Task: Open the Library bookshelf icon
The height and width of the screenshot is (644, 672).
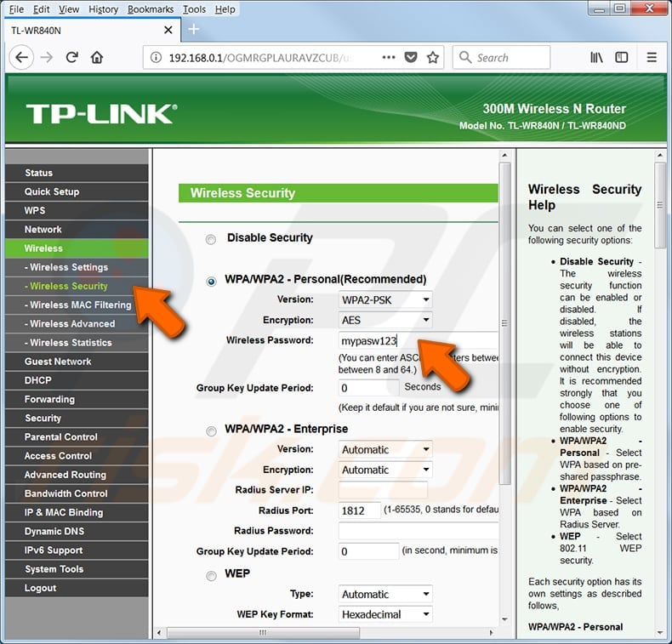Action: coord(596,57)
